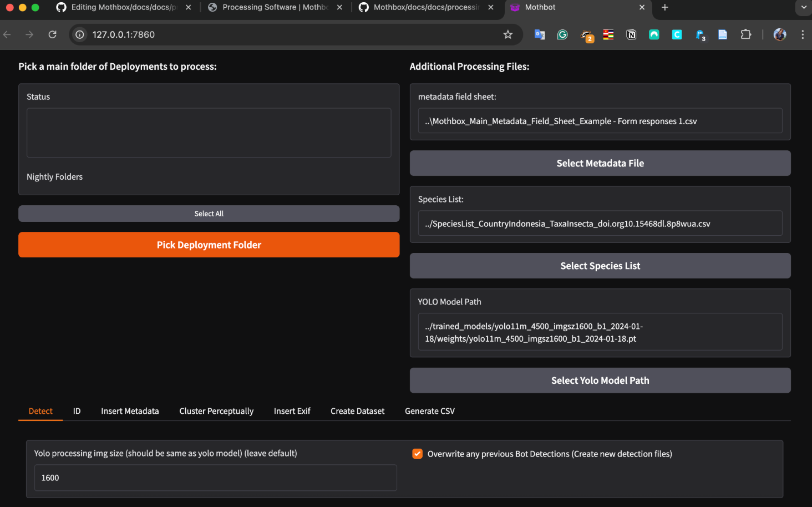This screenshot has height=507, width=812.
Task: Open the Extensions puzzle piece menu
Action: tap(746, 34)
